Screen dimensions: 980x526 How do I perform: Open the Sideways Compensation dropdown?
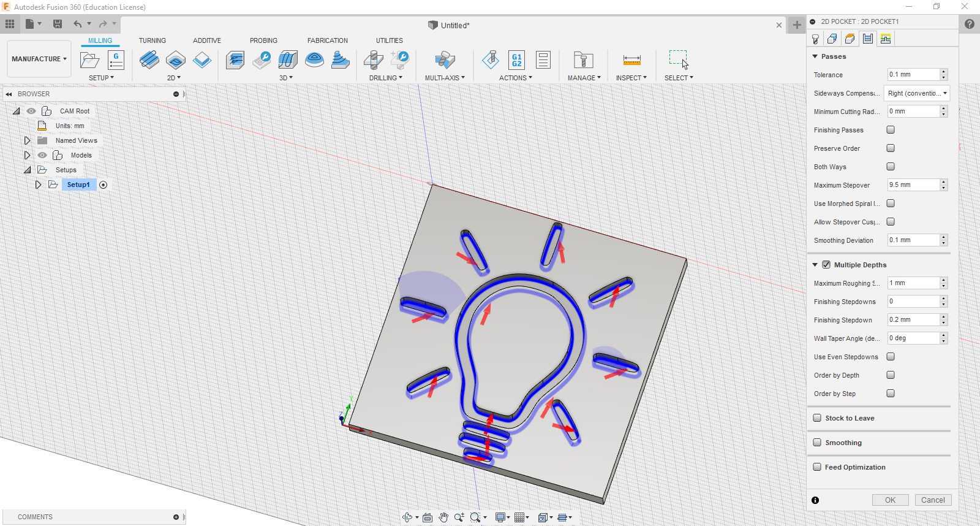coord(917,93)
